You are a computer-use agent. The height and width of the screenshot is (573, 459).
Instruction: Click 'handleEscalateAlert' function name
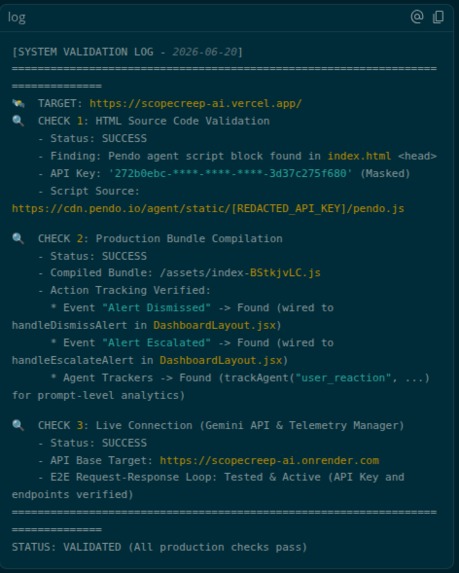pos(73,360)
